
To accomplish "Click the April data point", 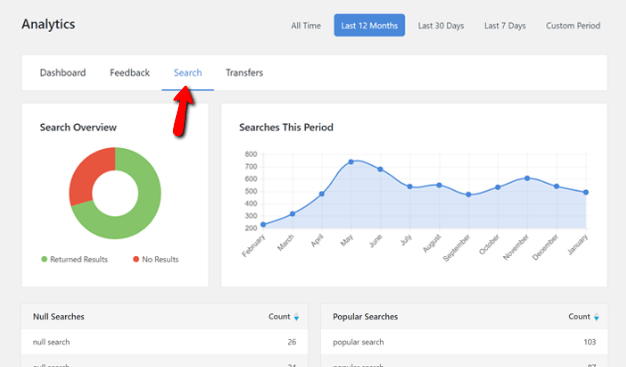I will [x=322, y=194].
